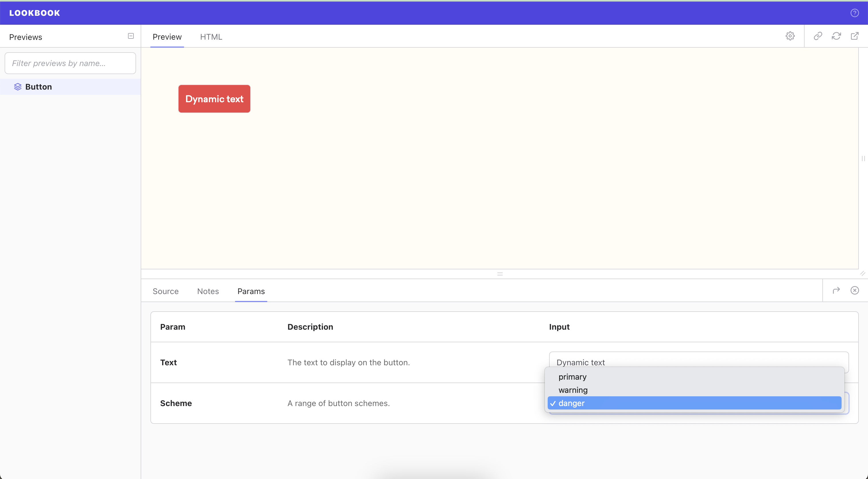The height and width of the screenshot is (479, 868).
Task: Switch to the HTML tab
Action: click(211, 37)
